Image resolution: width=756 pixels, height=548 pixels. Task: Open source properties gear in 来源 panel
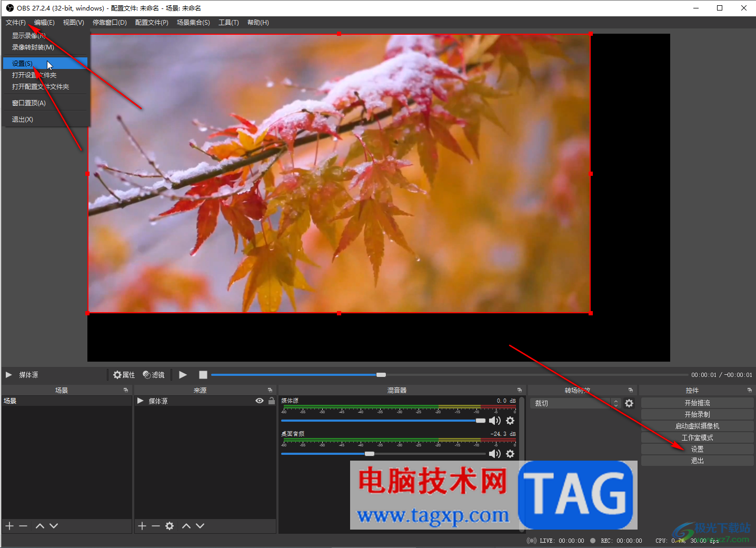point(170,526)
